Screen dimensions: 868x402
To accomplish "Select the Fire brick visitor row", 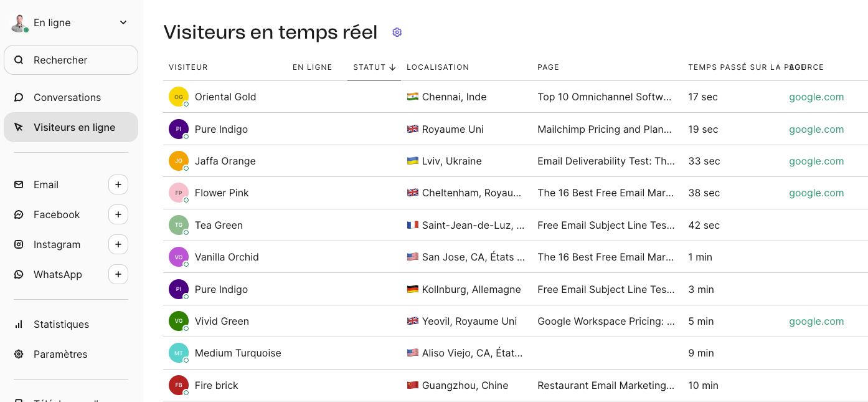I will (516, 385).
